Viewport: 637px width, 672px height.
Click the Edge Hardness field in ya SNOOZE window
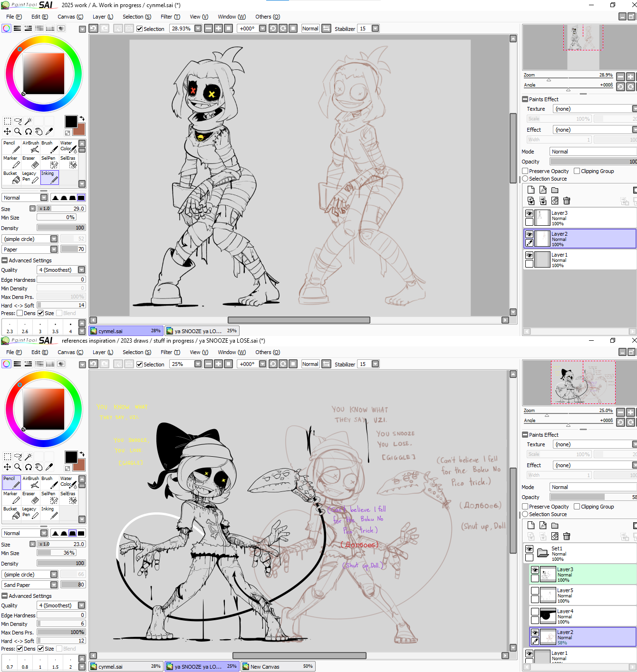(61, 615)
